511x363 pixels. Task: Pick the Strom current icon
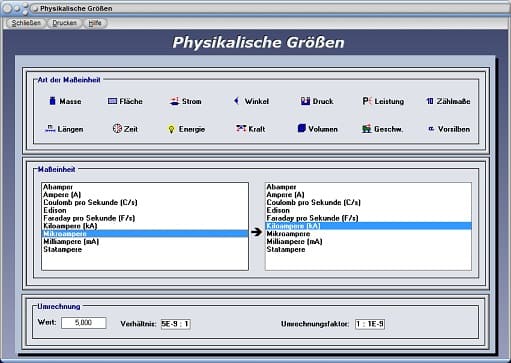click(x=174, y=101)
